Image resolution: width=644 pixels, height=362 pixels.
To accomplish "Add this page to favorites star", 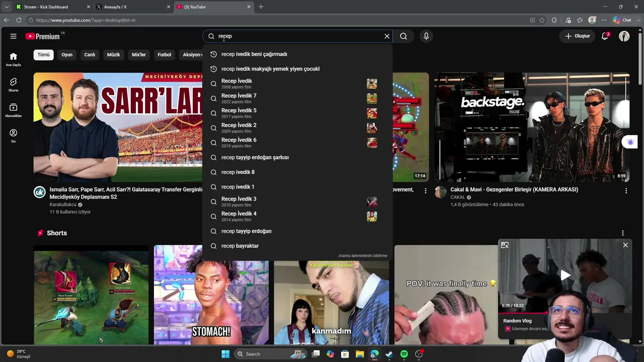I will coord(542,20).
